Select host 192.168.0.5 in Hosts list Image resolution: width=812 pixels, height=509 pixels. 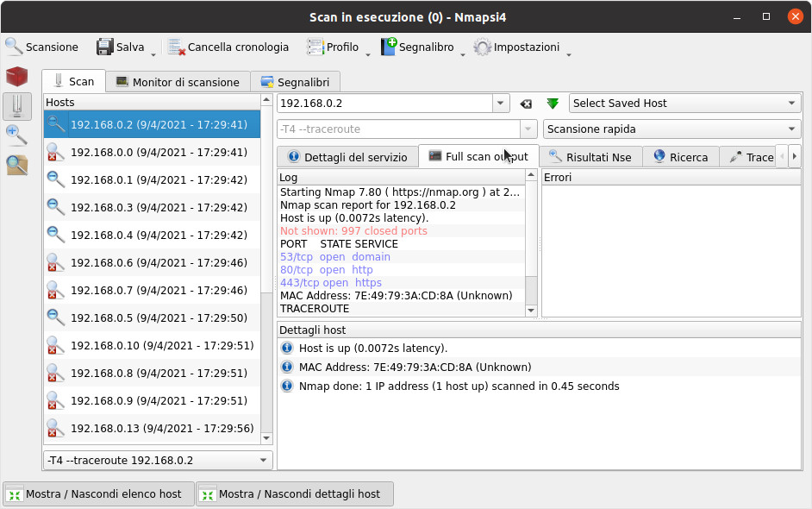[x=152, y=317]
